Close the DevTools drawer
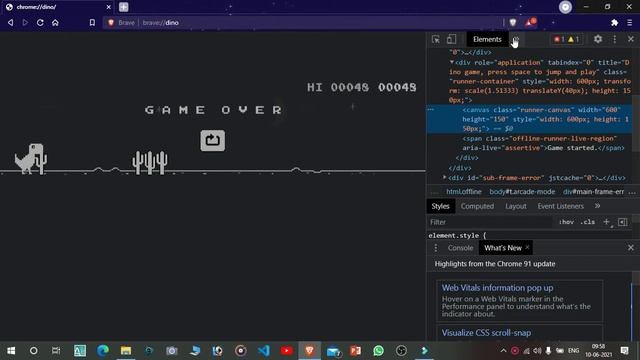 point(631,248)
